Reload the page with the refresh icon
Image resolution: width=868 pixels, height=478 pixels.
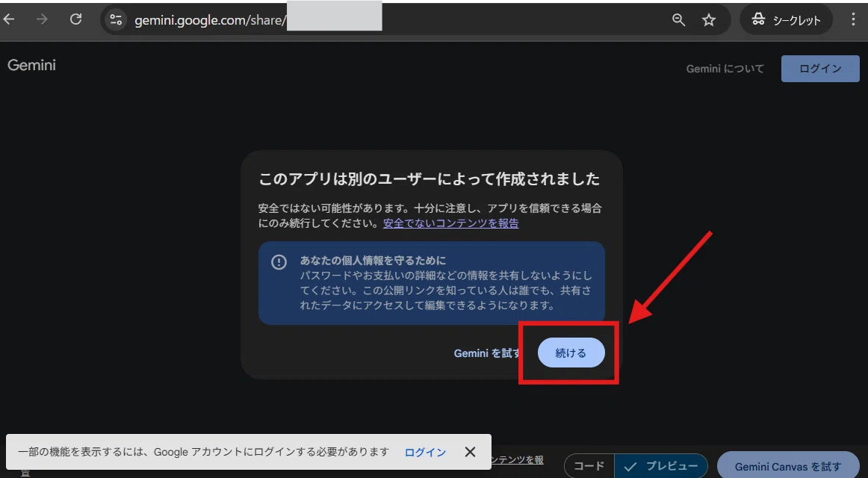[x=76, y=19]
